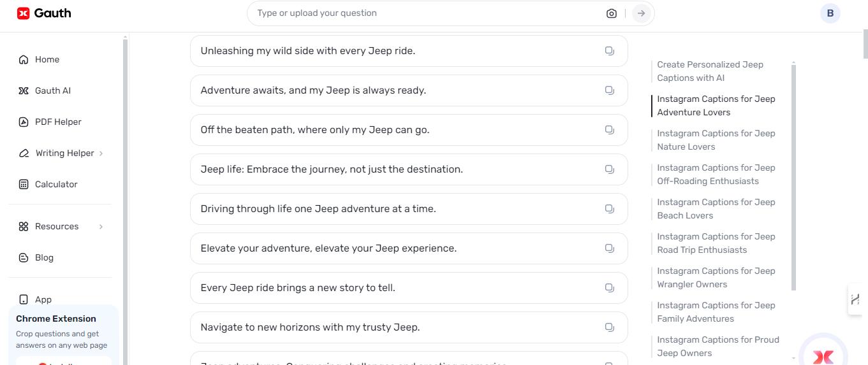Go to Jeep Beach Lovers captions section

tap(716, 209)
